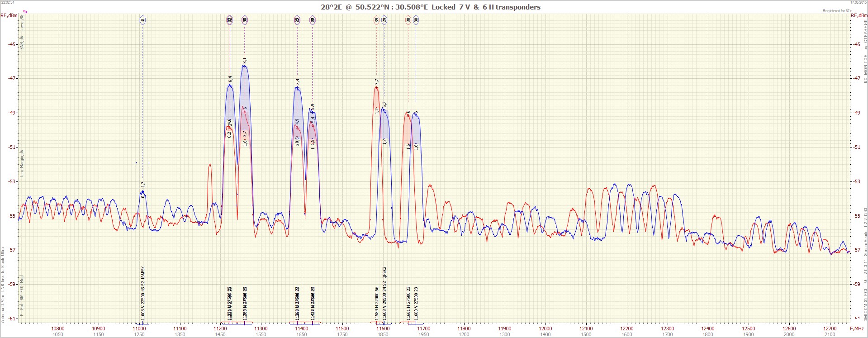Click -57 on the left axis
The width and height of the screenshot is (868, 338).
13,250
